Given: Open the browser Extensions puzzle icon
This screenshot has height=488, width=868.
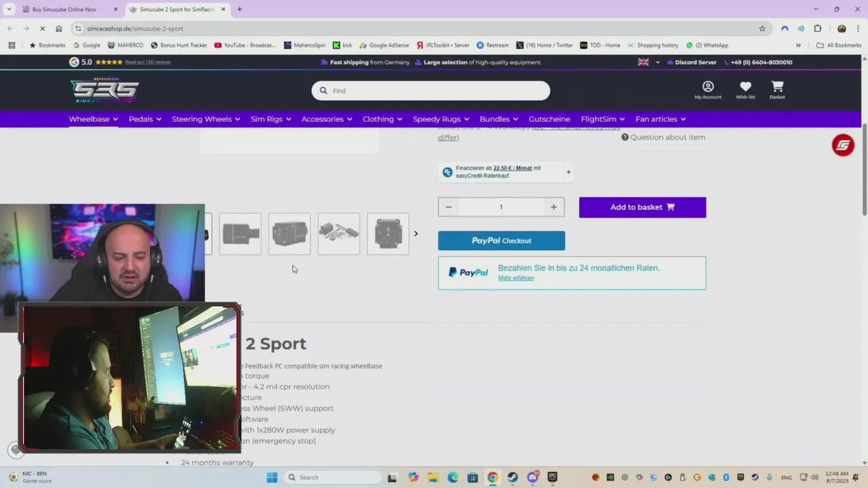Looking at the screenshot, I should (x=818, y=28).
